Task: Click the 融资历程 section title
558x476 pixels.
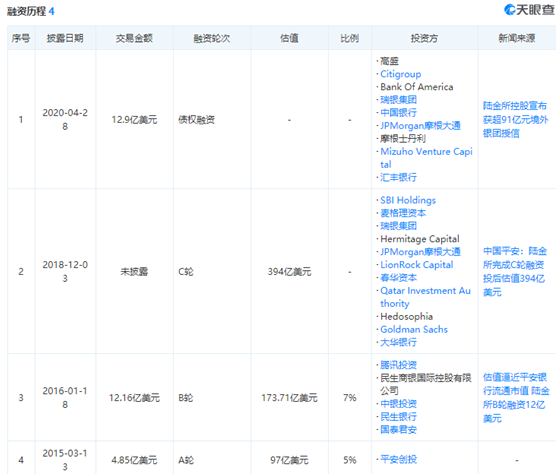Action: click(x=27, y=11)
